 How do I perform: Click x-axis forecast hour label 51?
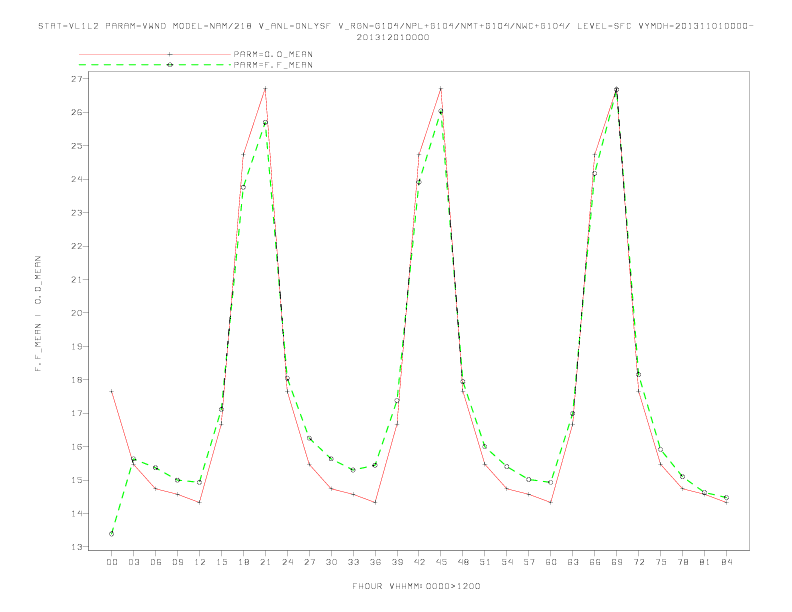pyautogui.click(x=485, y=562)
